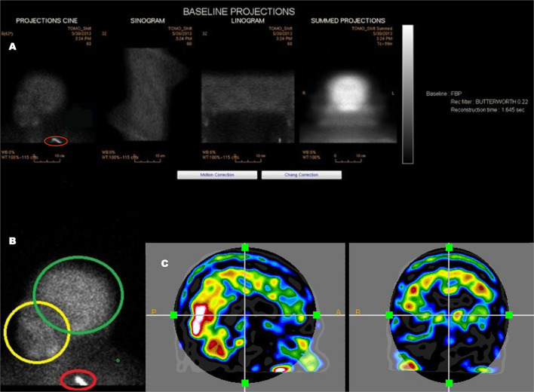The width and height of the screenshot is (534, 392).
Task: Select the Sinogram image
Action: (x=147, y=94)
